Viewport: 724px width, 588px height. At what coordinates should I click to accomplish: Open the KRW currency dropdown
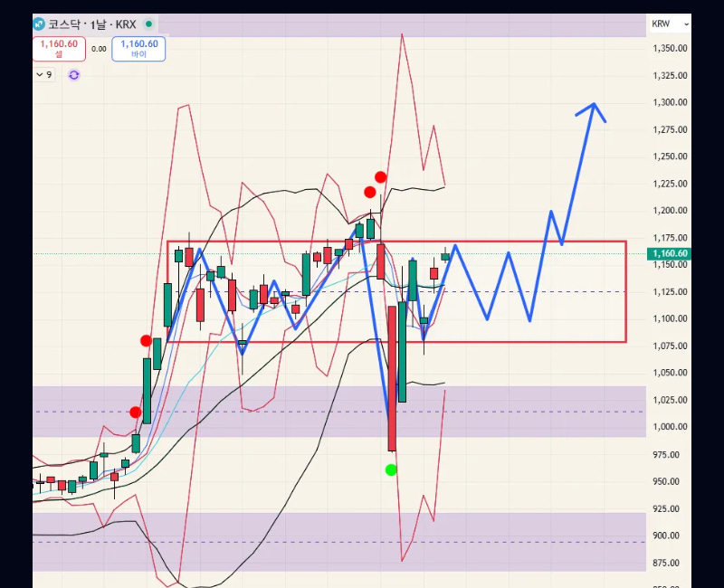pyautogui.click(x=670, y=24)
